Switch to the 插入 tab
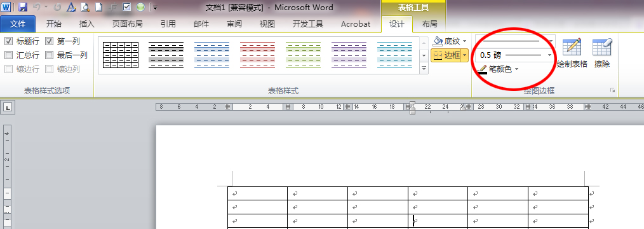The image size is (644, 229). click(x=86, y=24)
